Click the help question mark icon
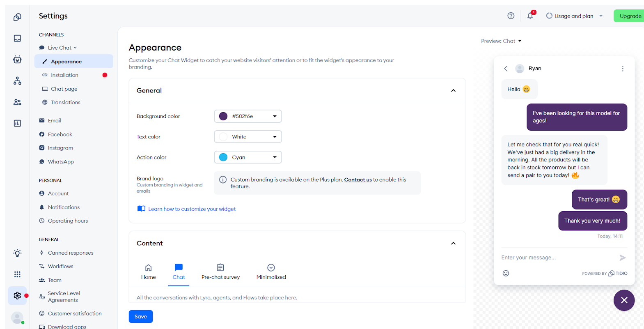This screenshot has width=644, height=329. pos(511,16)
